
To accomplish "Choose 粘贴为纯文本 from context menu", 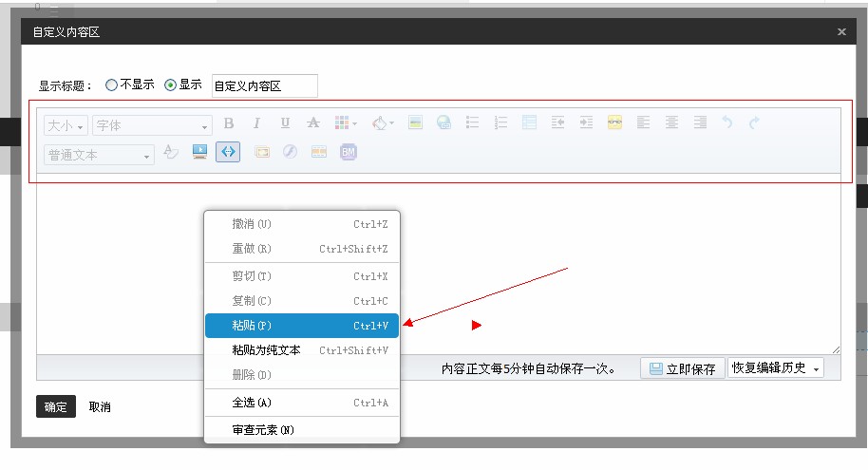I will coord(302,350).
